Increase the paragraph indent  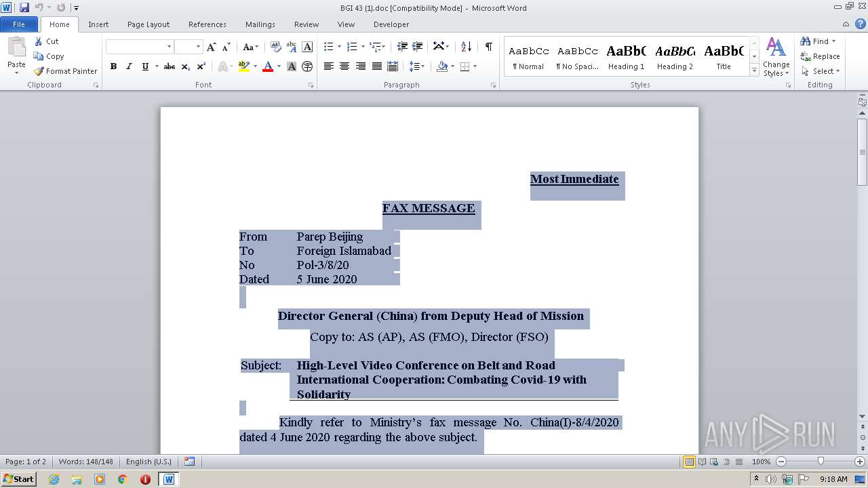pos(418,47)
